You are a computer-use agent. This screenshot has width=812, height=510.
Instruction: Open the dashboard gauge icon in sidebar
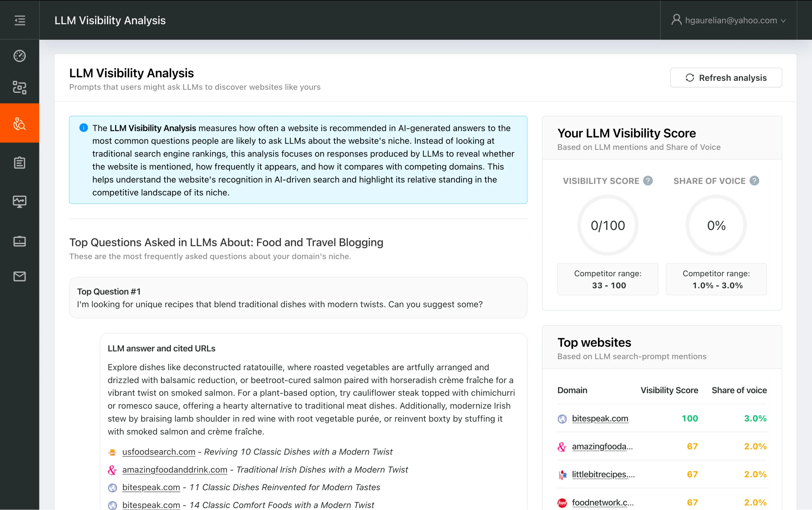(x=20, y=56)
